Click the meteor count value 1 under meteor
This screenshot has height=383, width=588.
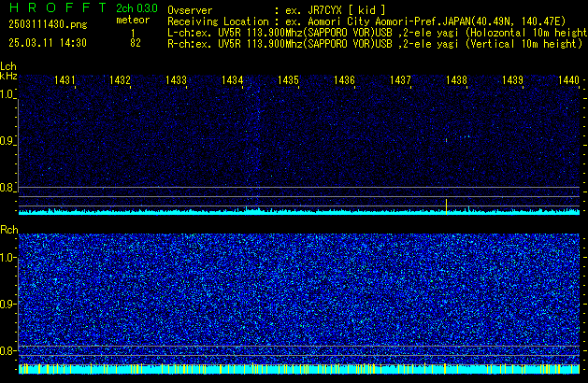click(x=133, y=33)
